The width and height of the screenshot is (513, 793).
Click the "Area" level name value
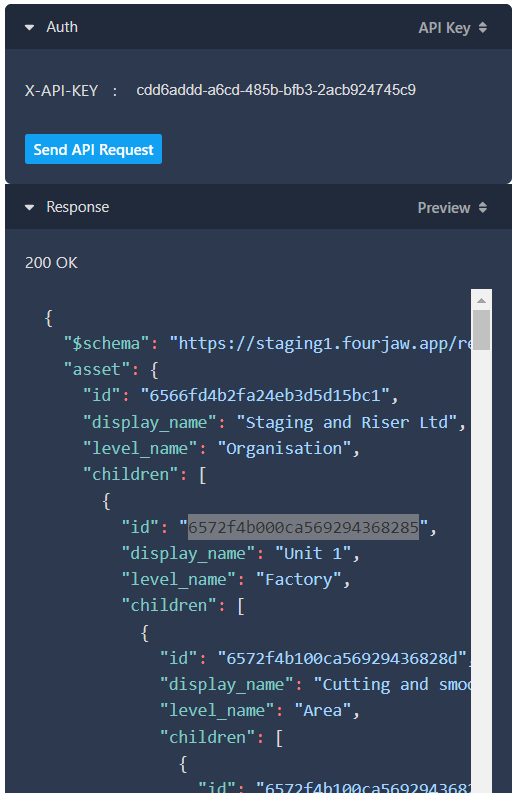tap(323, 711)
